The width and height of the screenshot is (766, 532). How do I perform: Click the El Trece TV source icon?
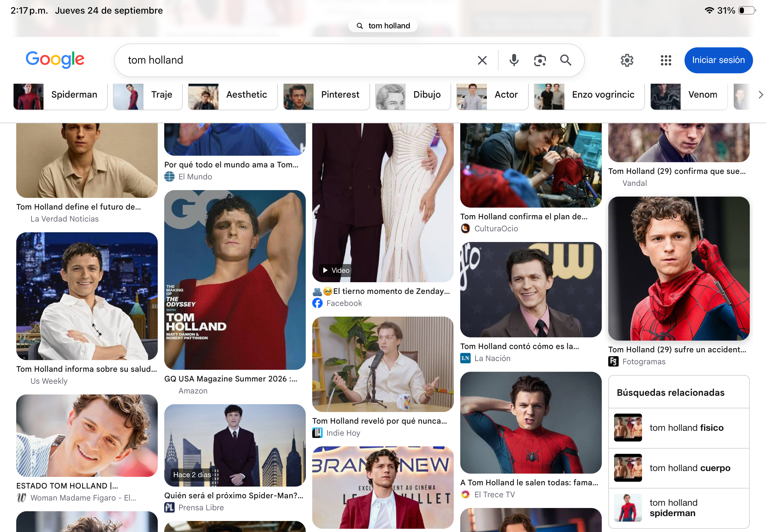465,495
